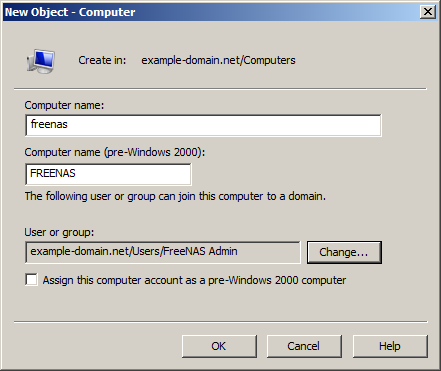Confirm with the OK button
The width and height of the screenshot is (441, 371).
[x=219, y=346]
